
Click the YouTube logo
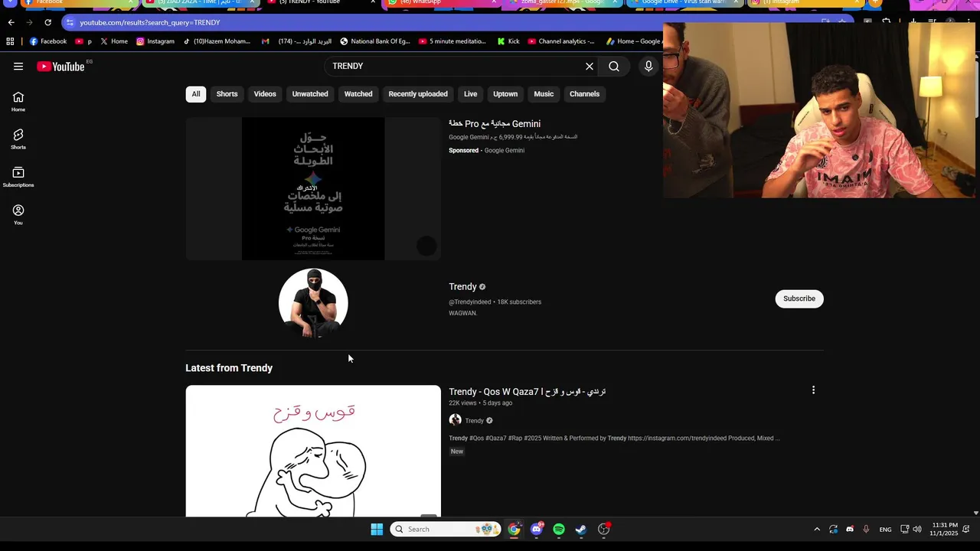[x=60, y=67]
